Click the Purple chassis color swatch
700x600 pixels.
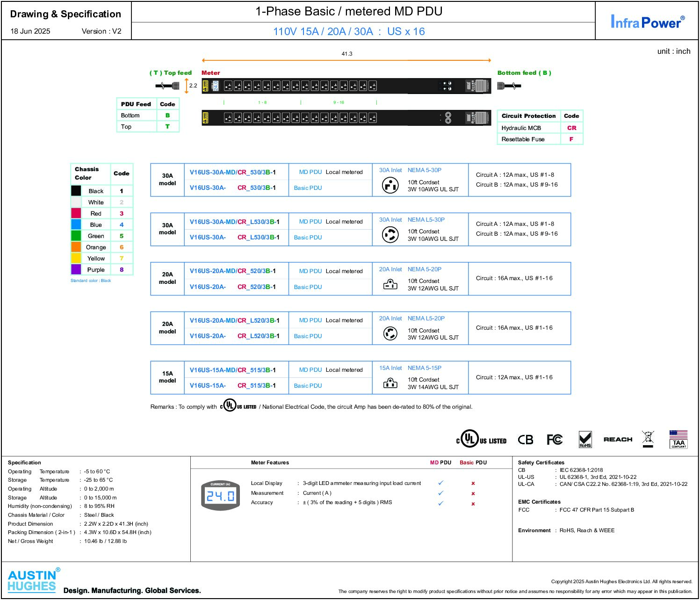click(x=76, y=269)
